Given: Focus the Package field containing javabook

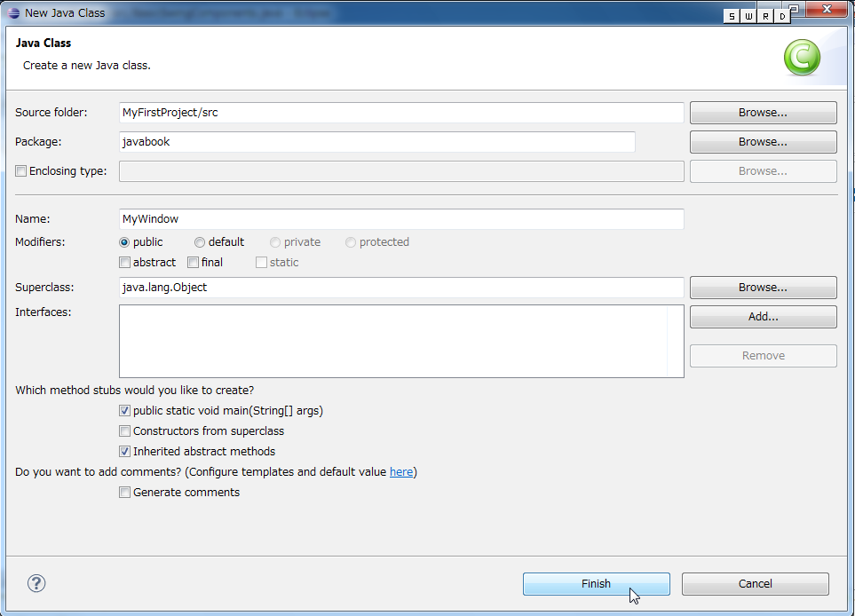Looking at the screenshot, I should coord(376,142).
